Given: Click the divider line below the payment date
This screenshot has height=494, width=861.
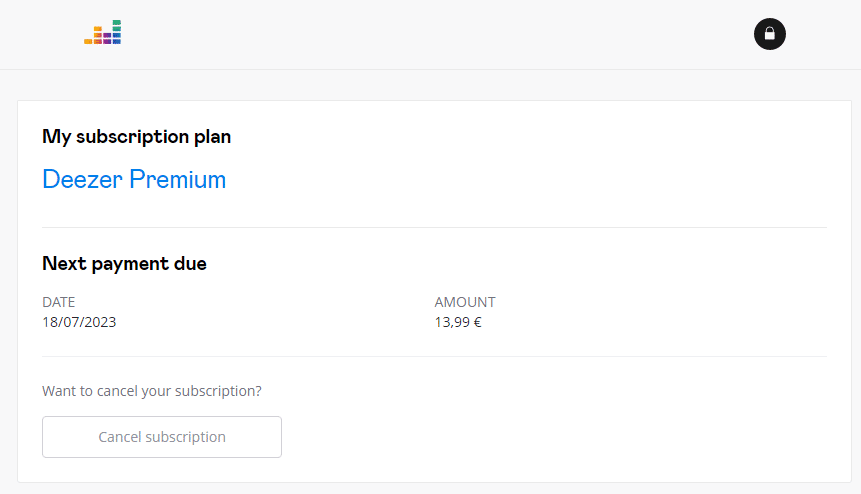Looking at the screenshot, I should (434, 356).
